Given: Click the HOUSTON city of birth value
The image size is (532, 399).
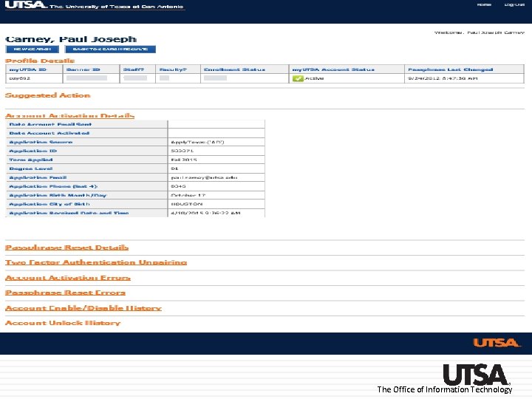Looking at the screenshot, I should (187, 204).
